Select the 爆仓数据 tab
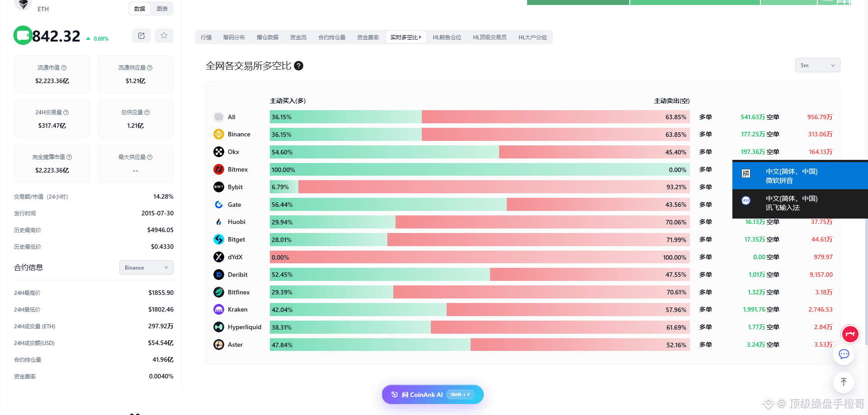Image resolution: width=868 pixels, height=415 pixels. 268,37
